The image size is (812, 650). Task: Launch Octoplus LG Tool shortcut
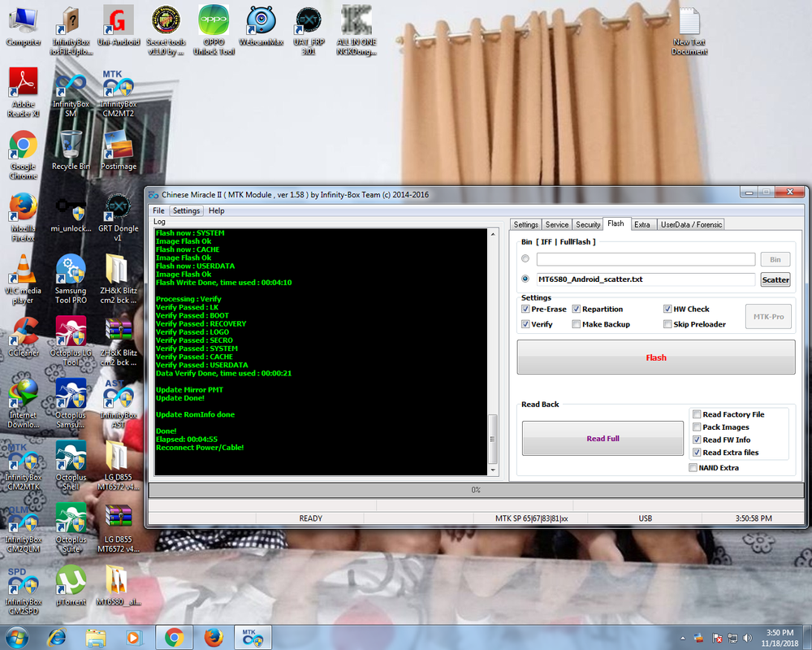71,341
